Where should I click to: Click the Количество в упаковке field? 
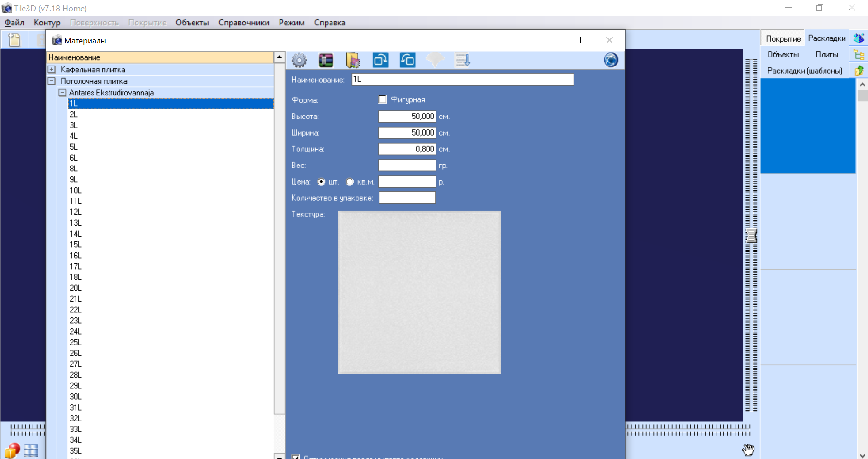(x=407, y=198)
